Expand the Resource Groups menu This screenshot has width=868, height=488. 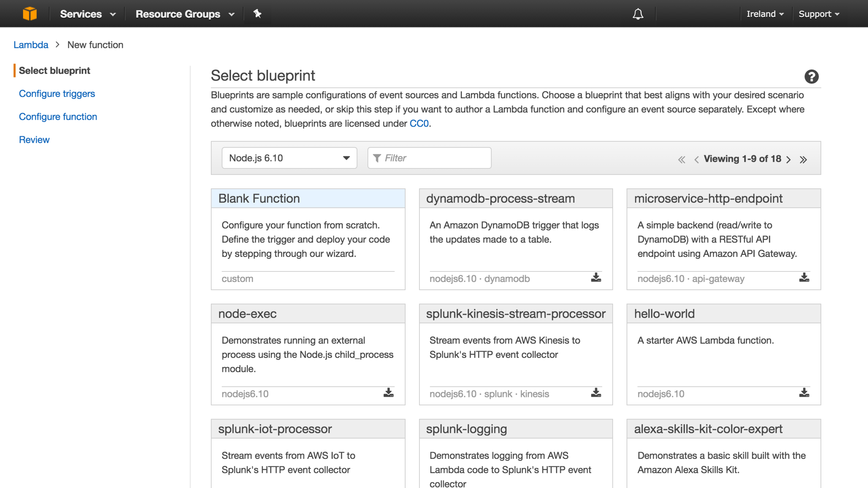[185, 14]
